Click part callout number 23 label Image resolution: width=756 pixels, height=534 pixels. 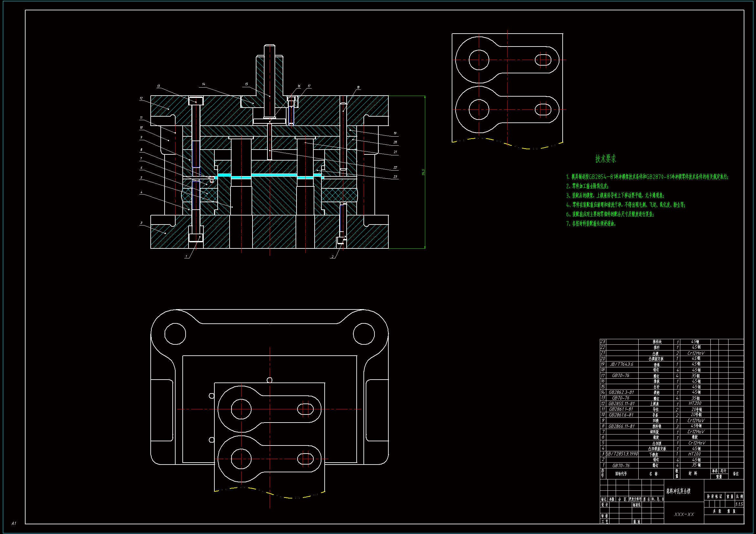pyautogui.click(x=395, y=177)
